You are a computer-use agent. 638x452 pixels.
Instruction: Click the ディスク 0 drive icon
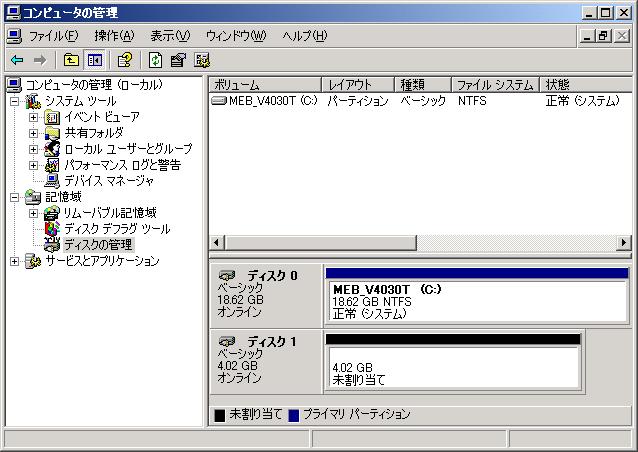click(x=227, y=275)
